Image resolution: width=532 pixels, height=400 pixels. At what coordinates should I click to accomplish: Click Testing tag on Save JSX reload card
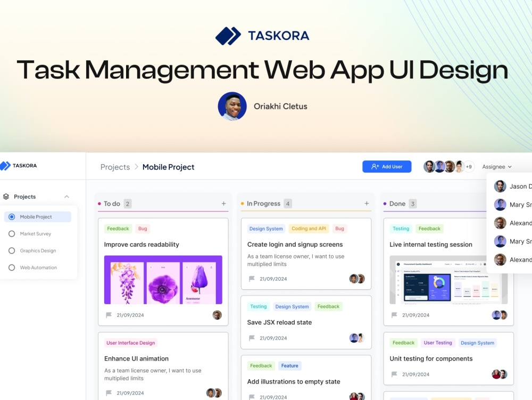pos(259,307)
